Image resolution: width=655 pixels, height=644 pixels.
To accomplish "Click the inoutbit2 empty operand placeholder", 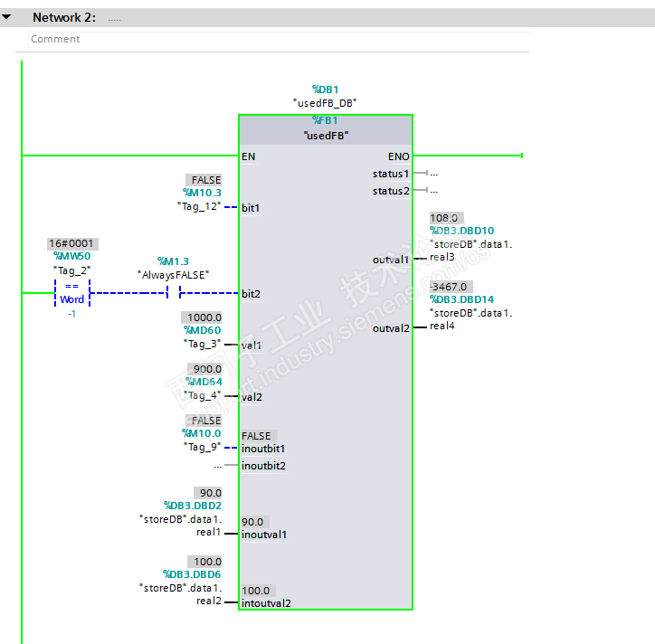I will (218, 466).
